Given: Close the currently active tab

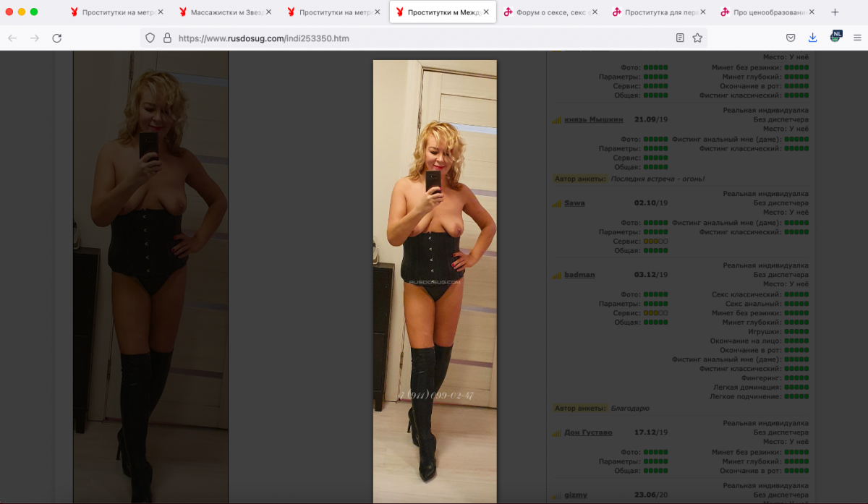Looking at the screenshot, I should 486,12.
